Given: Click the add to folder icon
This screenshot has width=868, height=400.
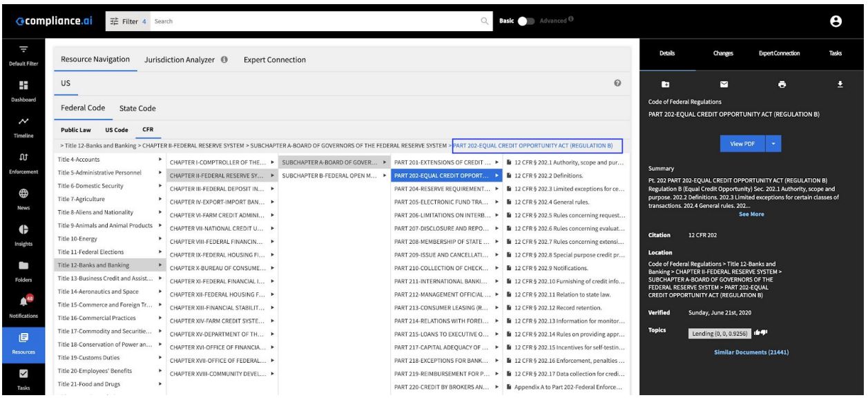Looking at the screenshot, I should click(665, 84).
